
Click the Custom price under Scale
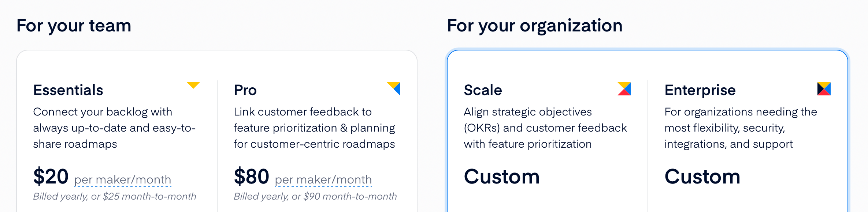pyautogui.click(x=502, y=177)
